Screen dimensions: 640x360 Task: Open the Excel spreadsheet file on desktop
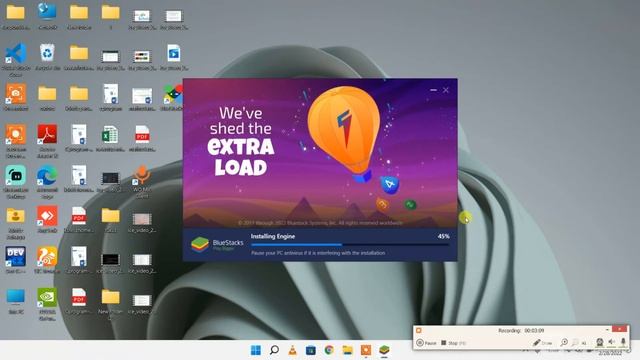click(110, 134)
